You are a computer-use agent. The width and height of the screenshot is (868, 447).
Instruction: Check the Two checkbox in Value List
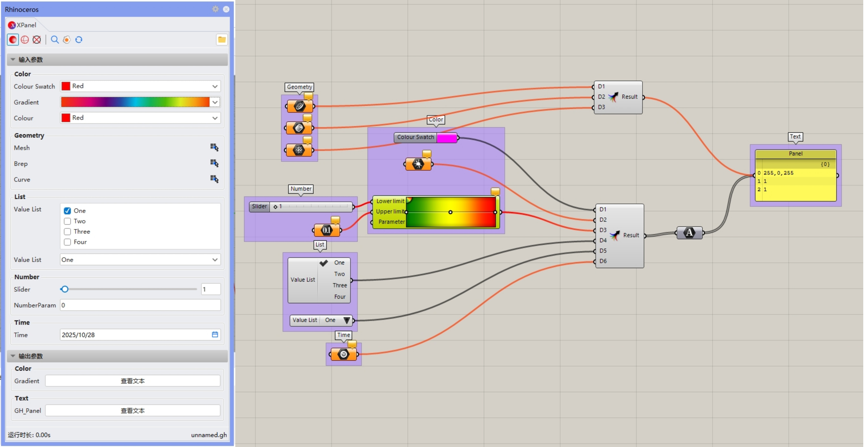coord(67,221)
